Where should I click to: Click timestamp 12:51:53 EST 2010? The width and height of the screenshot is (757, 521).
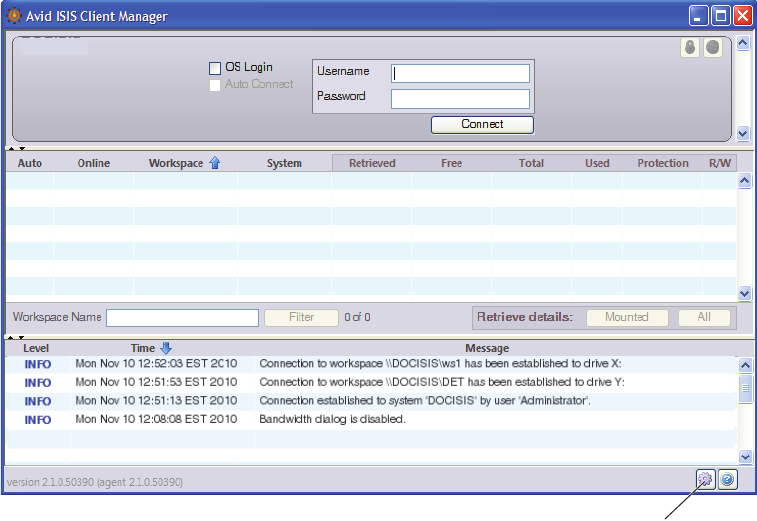tap(156, 382)
